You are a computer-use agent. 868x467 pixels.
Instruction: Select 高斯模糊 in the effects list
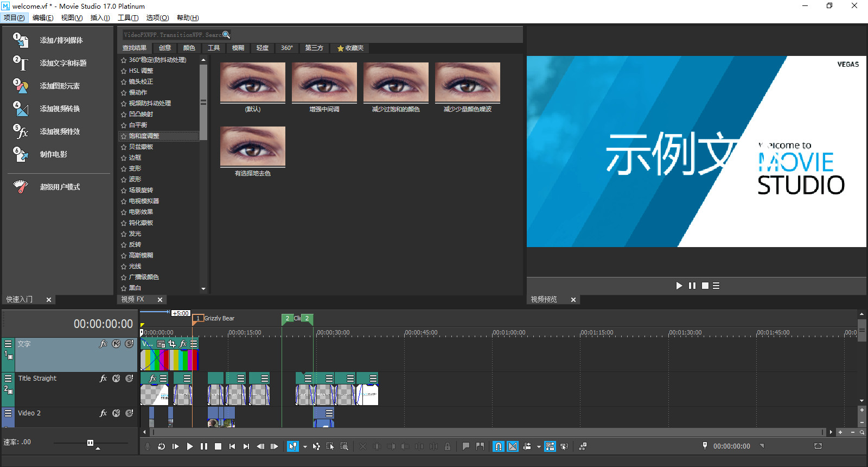point(141,255)
